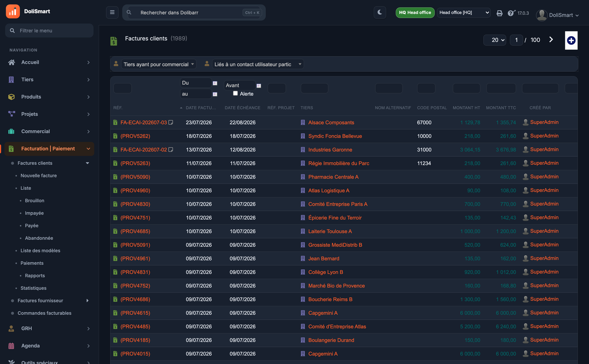Open calendar picker for Du date
Viewport: 589px width, 364px height.
click(x=215, y=83)
